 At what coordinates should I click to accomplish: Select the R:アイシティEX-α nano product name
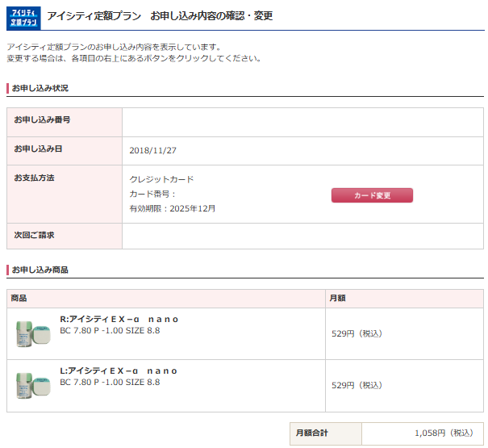(x=119, y=319)
